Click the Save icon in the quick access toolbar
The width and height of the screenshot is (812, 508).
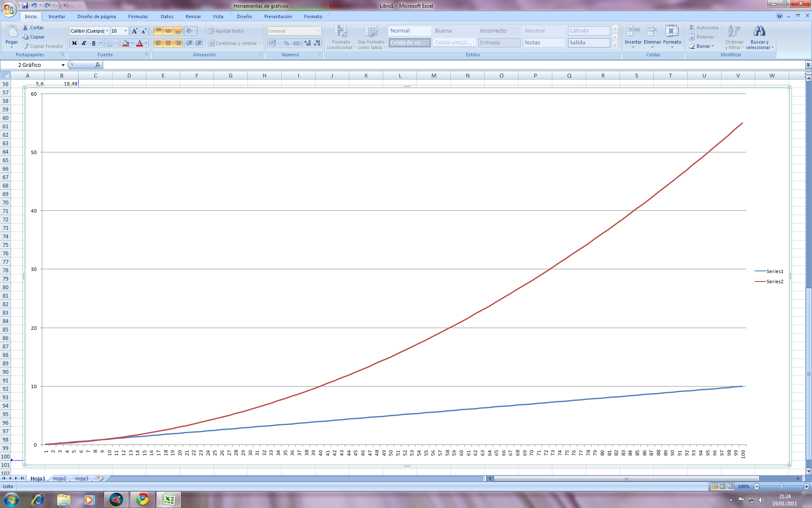pos(25,6)
